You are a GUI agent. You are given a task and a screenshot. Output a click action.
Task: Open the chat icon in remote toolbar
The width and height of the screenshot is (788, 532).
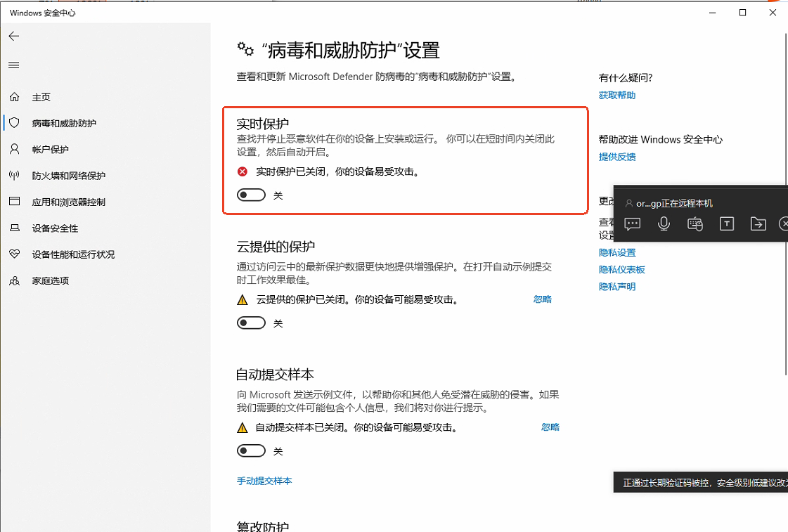coord(632,224)
